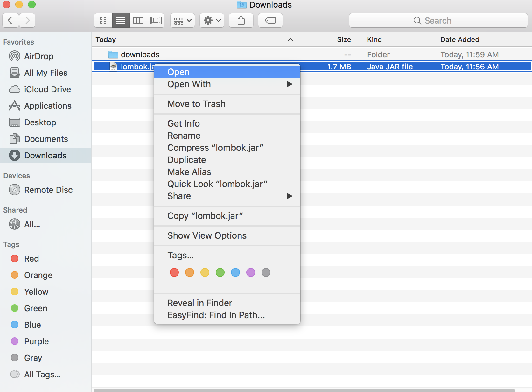Select Get Info in context menu

point(184,124)
